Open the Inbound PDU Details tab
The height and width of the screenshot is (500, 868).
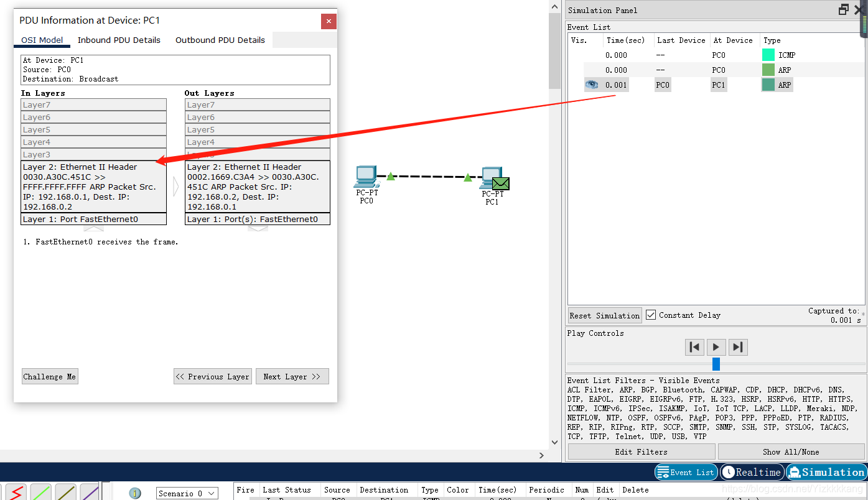coord(119,40)
